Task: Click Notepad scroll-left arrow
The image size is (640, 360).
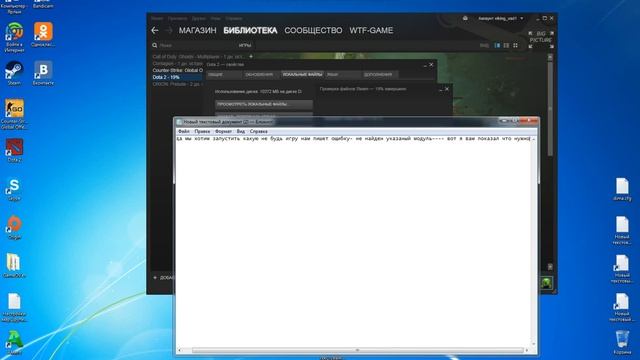Action: (180, 350)
